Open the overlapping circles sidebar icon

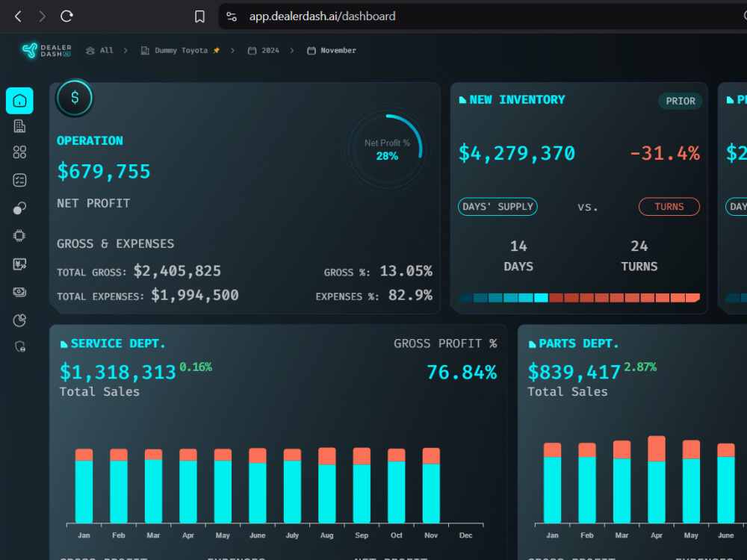coord(19,208)
